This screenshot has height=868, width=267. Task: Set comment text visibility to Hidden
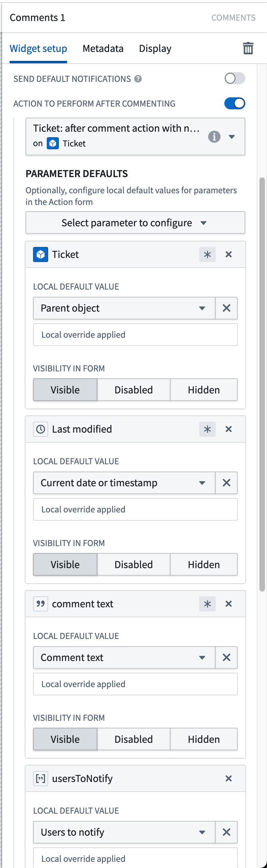click(x=204, y=739)
